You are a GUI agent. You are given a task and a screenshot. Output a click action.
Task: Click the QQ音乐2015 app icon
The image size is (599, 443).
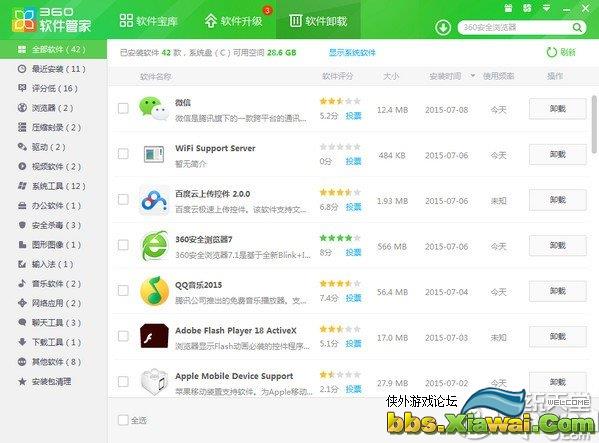(154, 291)
